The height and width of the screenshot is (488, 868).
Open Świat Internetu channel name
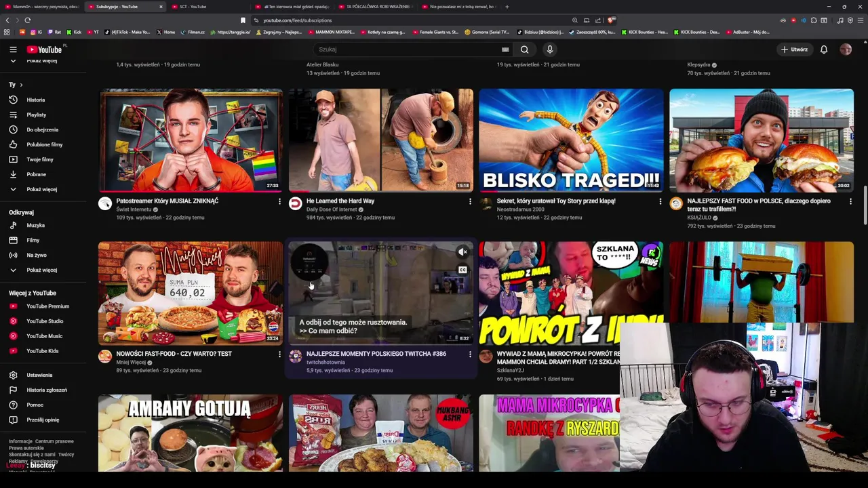[134, 209]
